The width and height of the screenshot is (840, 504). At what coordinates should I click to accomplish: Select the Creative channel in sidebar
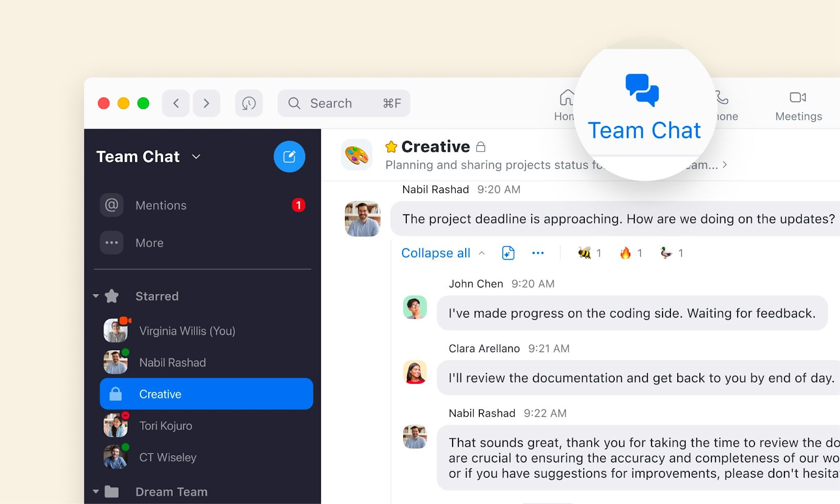pyautogui.click(x=206, y=394)
